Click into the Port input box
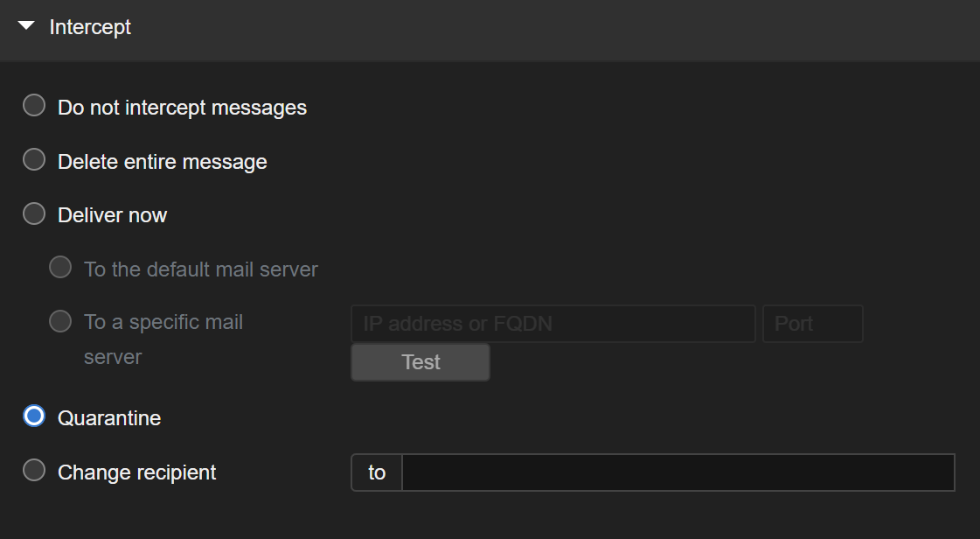 (x=812, y=324)
